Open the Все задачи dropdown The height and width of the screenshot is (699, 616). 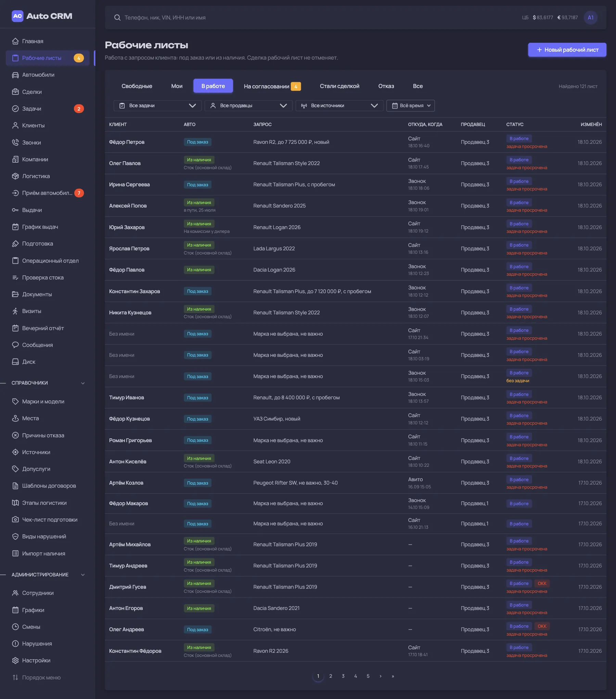[157, 105]
